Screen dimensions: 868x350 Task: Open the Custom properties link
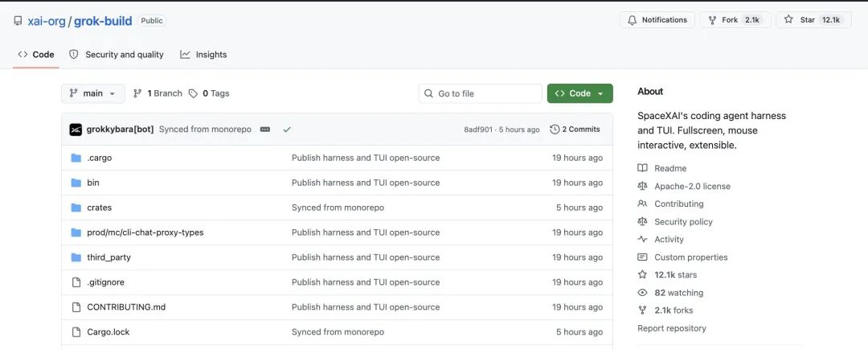[x=691, y=257]
